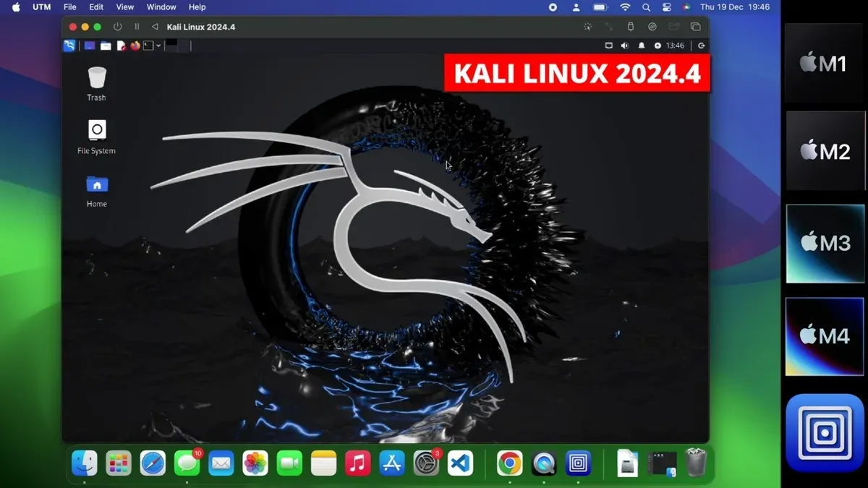
Task: Click the Kali Linux 2024.4 window title
Action: [201, 27]
